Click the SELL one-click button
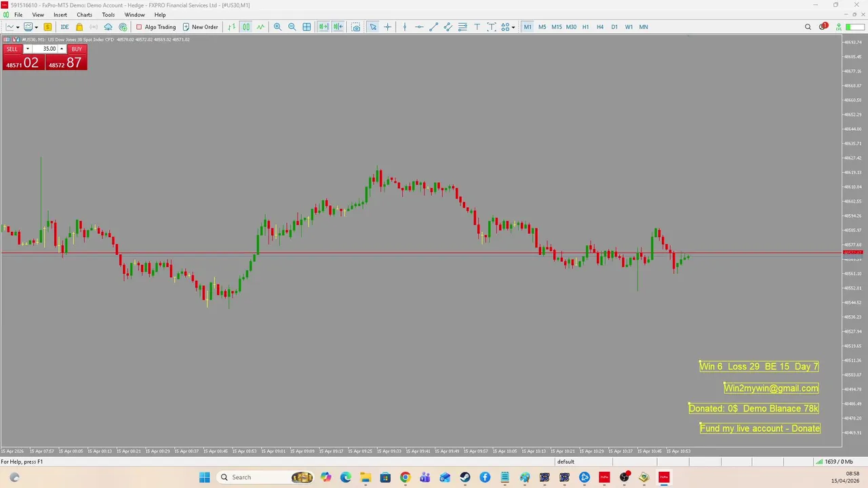This screenshot has width=868, height=488. click(x=12, y=49)
